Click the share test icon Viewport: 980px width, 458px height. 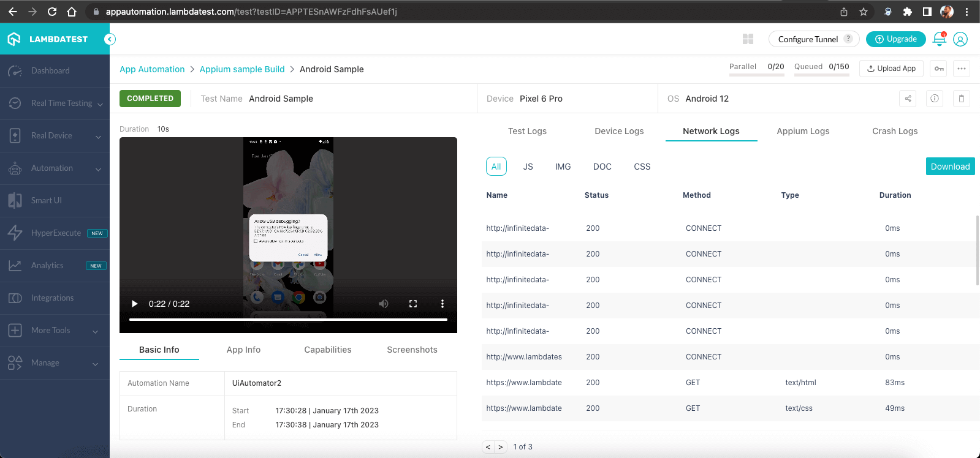908,99
